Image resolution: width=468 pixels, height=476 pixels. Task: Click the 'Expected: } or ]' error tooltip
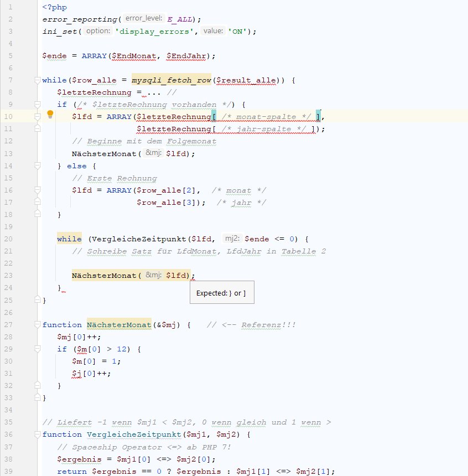(x=221, y=293)
